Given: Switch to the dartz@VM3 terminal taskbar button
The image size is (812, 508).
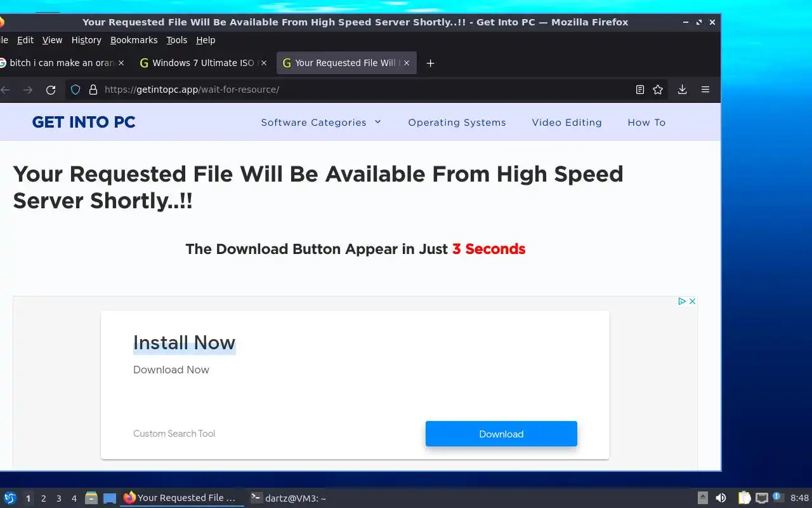Looking at the screenshot, I should click(289, 498).
